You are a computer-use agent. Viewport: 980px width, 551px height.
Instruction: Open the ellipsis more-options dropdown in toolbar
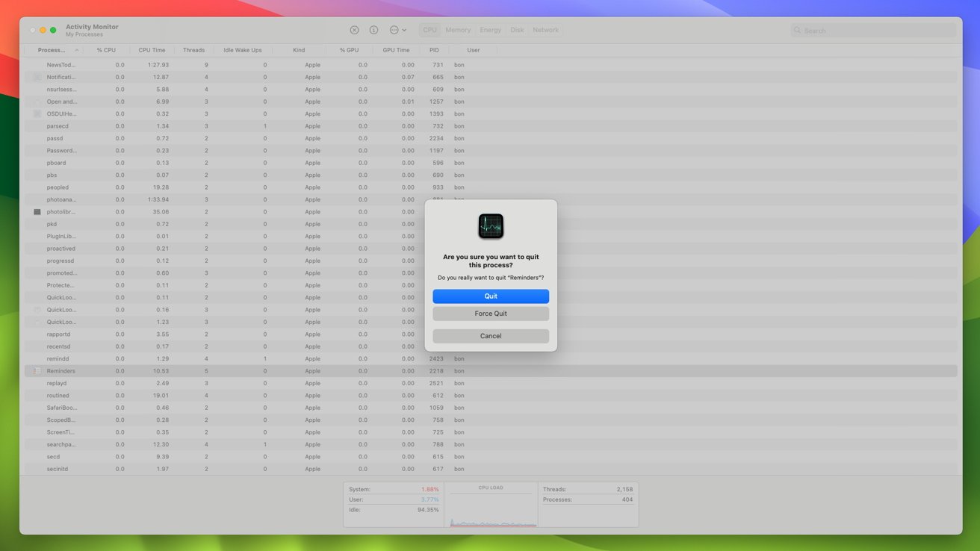tap(397, 30)
